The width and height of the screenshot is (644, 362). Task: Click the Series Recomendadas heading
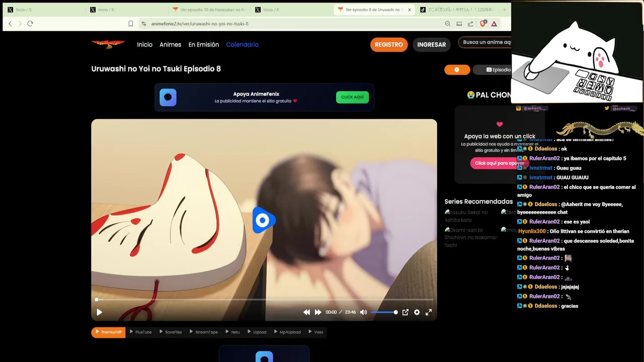point(478,202)
